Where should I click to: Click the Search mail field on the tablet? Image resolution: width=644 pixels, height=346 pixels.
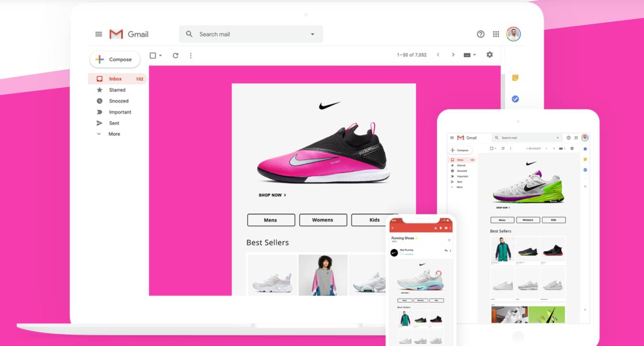(526, 138)
